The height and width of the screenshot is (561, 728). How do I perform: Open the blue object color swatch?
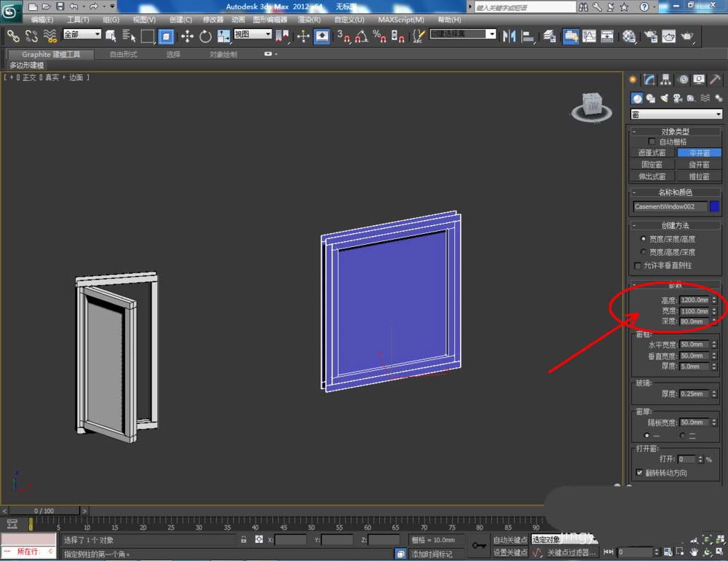point(715,206)
